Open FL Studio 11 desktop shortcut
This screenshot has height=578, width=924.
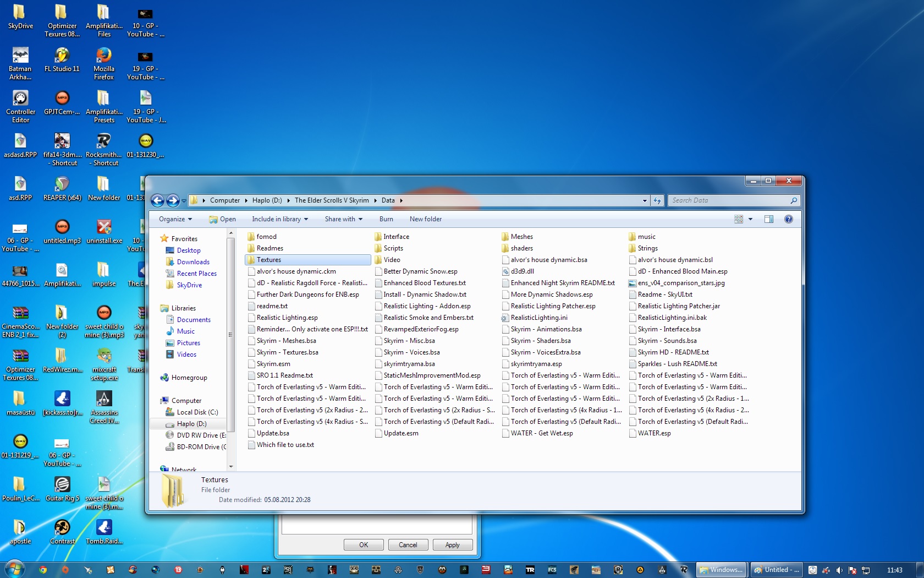click(x=62, y=59)
